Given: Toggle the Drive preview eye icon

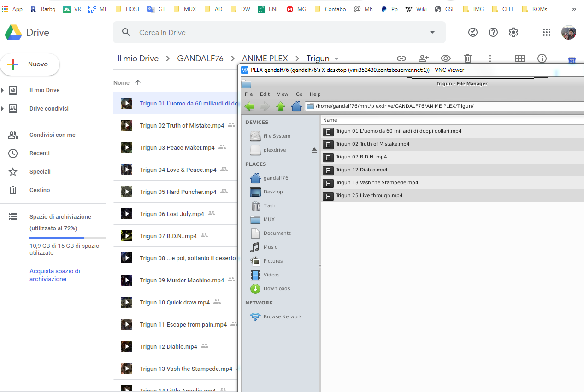Looking at the screenshot, I should (x=446, y=59).
